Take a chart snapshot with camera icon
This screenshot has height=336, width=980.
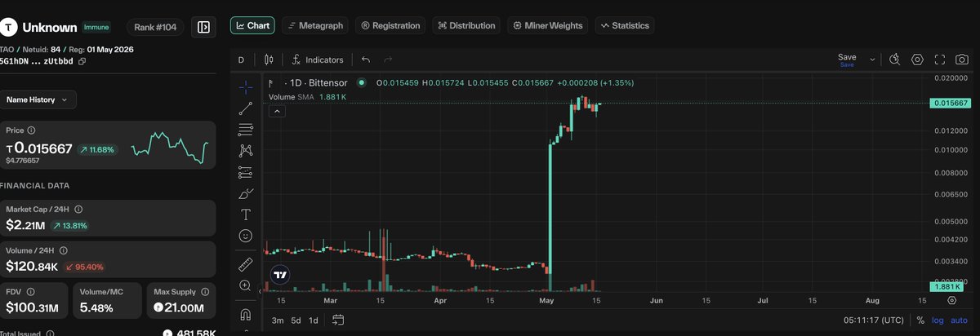[962, 60]
